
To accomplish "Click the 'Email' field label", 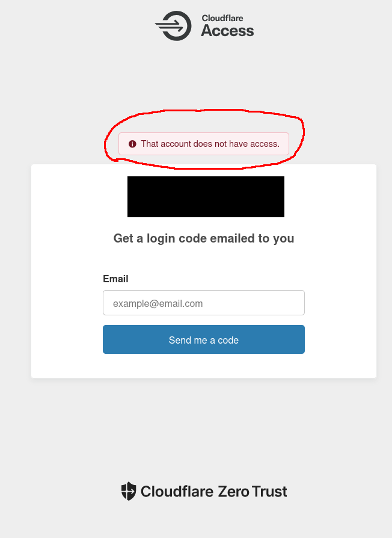I will 115,279.
